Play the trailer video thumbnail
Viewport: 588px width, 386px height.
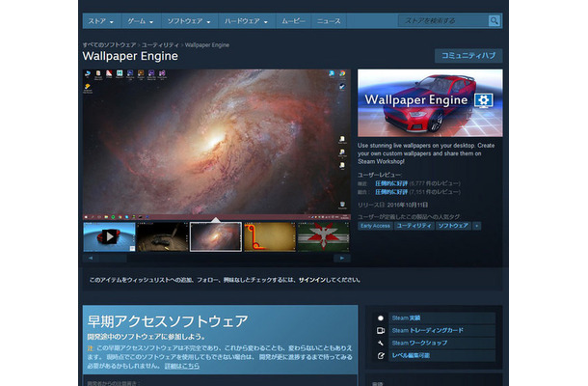tap(109, 236)
